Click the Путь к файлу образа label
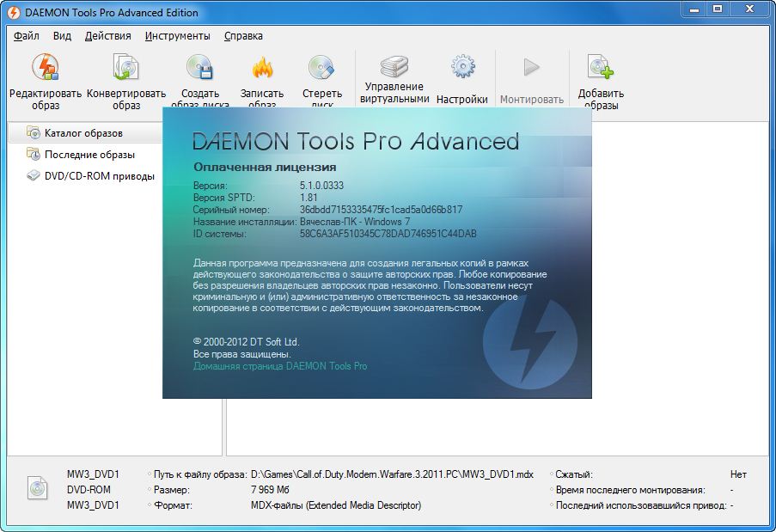Viewport: 776px width, 532px height. click(x=200, y=474)
